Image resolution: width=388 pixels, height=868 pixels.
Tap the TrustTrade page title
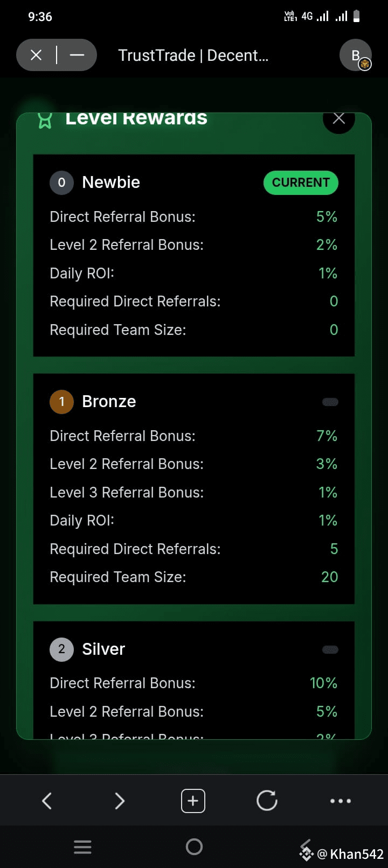[x=193, y=55]
